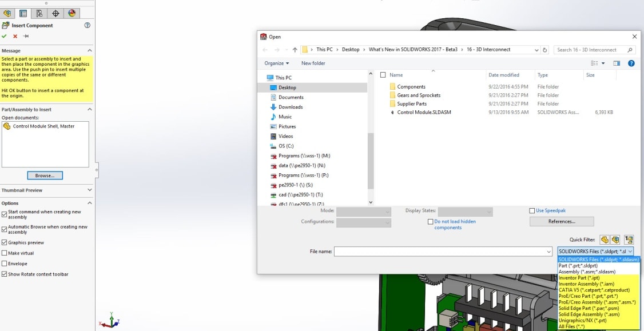
Task: Click the References... button
Action: (562, 221)
